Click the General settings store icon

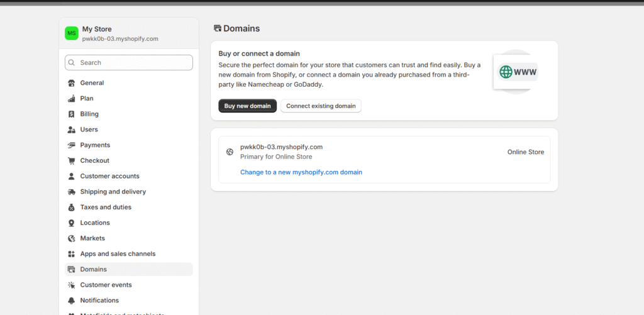pyautogui.click(x=72, y=83)
